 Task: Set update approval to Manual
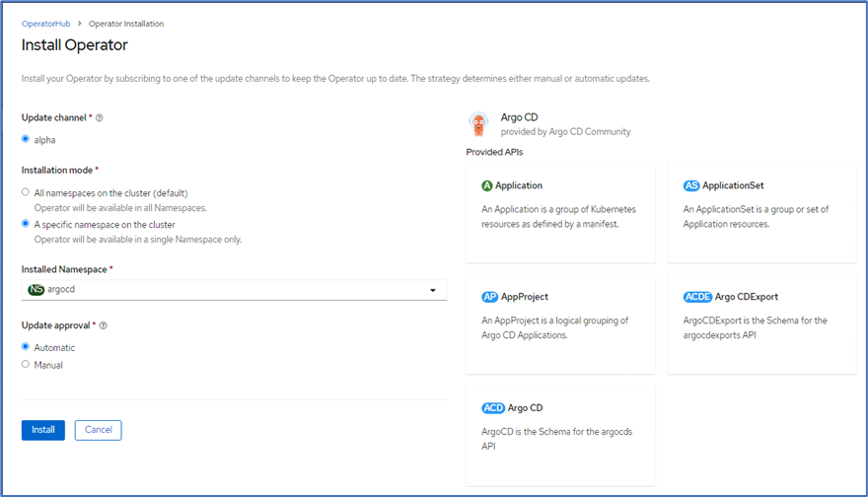tap(26, 365)
